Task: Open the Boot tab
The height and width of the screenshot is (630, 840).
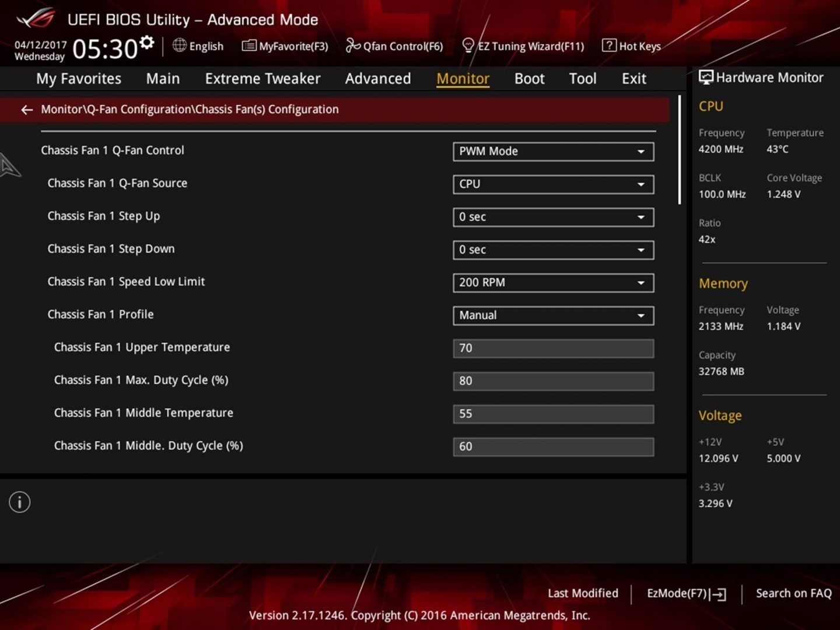Action: [529, 79]
